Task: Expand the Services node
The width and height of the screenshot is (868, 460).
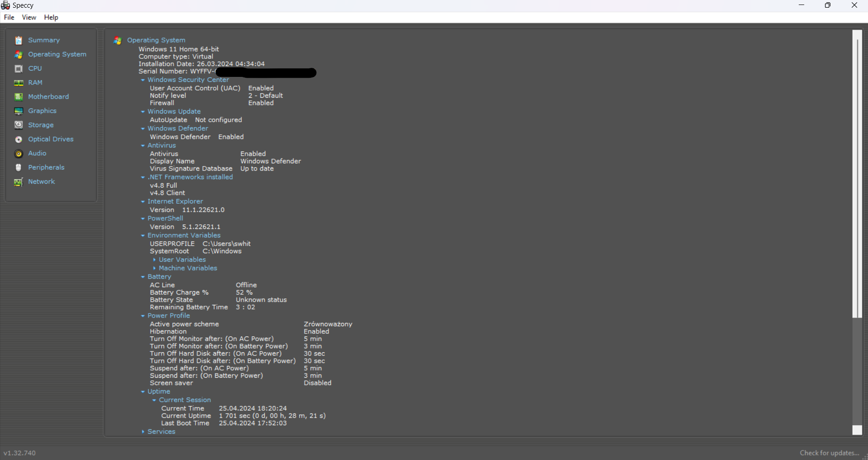Action: pyautogui.click(x=143, y=432)
